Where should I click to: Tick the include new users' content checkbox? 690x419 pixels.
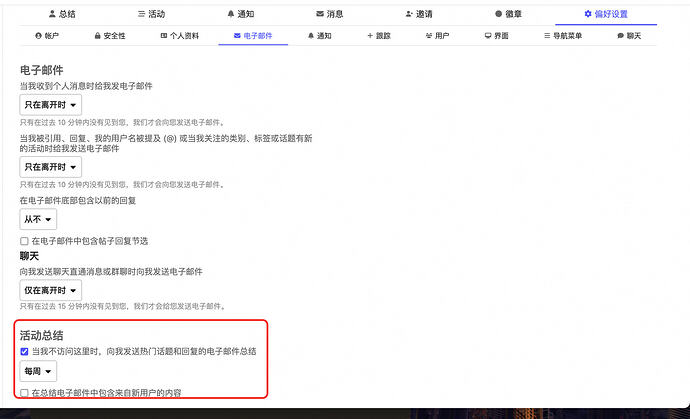pyautogui.click(x=25, y=393)
